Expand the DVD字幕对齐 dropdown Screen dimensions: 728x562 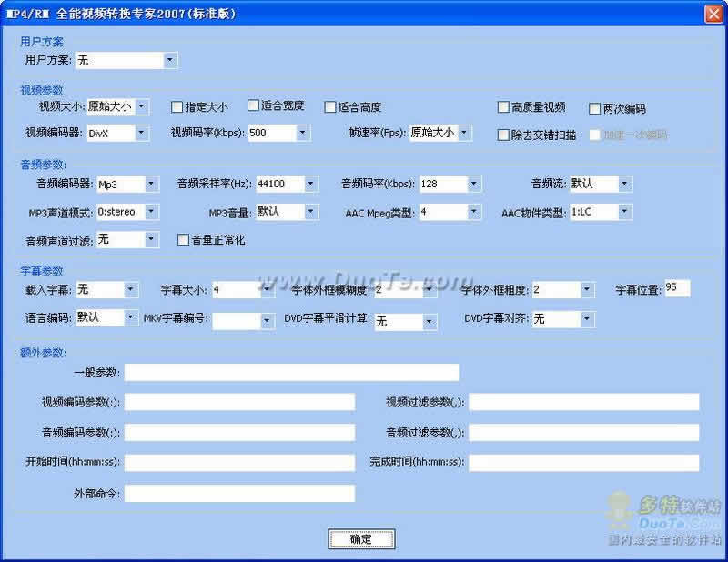point(563,319)
